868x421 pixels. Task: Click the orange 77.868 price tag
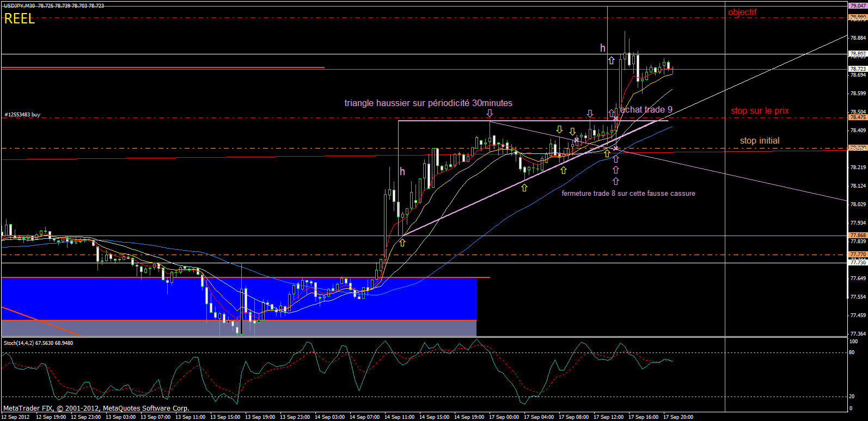[x=858, y=236]
